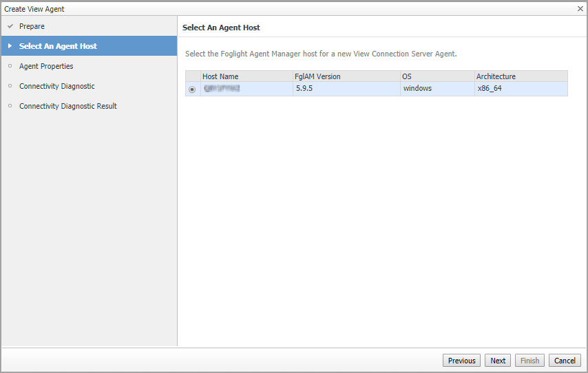Click the Select An Agent Host step
The image size is (588, 373).
(58, 46)
